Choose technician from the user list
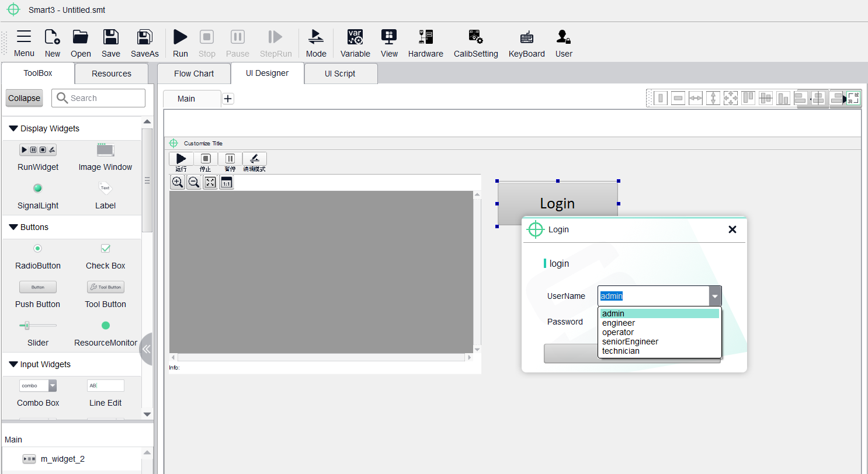The image size is (868, 474). click(x=660, y=351)
